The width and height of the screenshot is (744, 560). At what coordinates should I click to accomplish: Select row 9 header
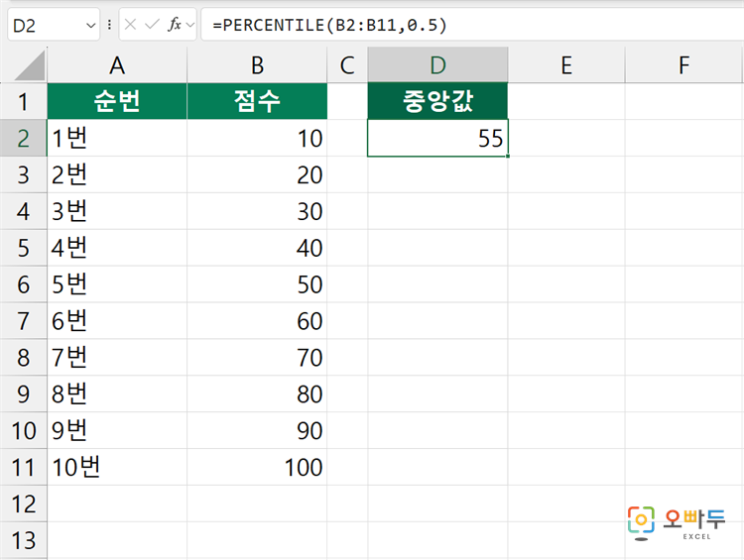pyautogui.click(x=23, y=393)
